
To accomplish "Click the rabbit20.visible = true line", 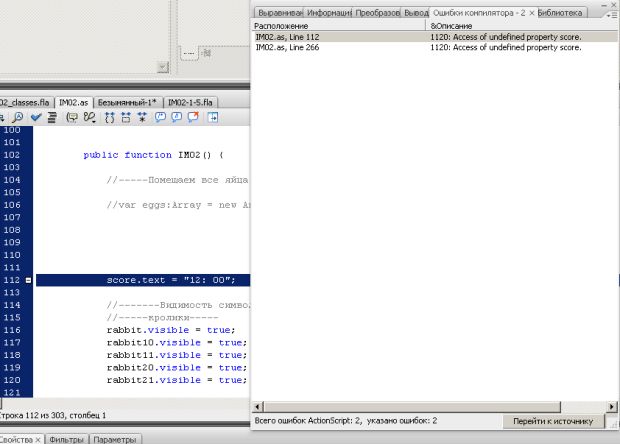I will [x=177, y=367].
